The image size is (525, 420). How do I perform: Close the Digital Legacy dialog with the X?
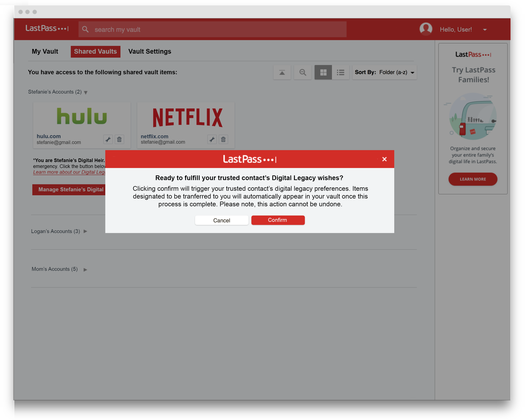click(384, 159)
